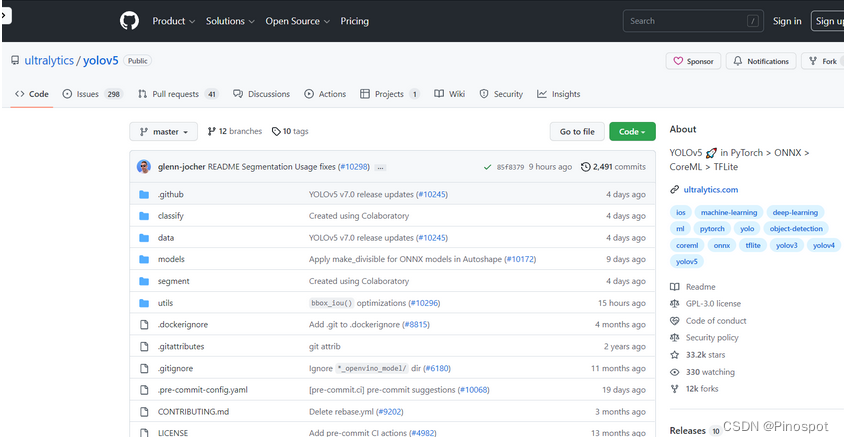Click the Go to file button
This screenshot has height=443, width=844.
click(577, 131)
